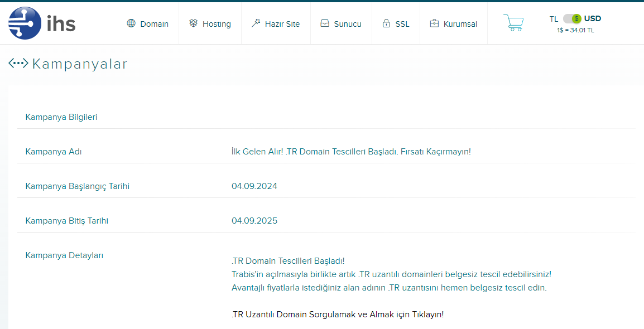Open the Hazır Site menu

tap(282, 24)
